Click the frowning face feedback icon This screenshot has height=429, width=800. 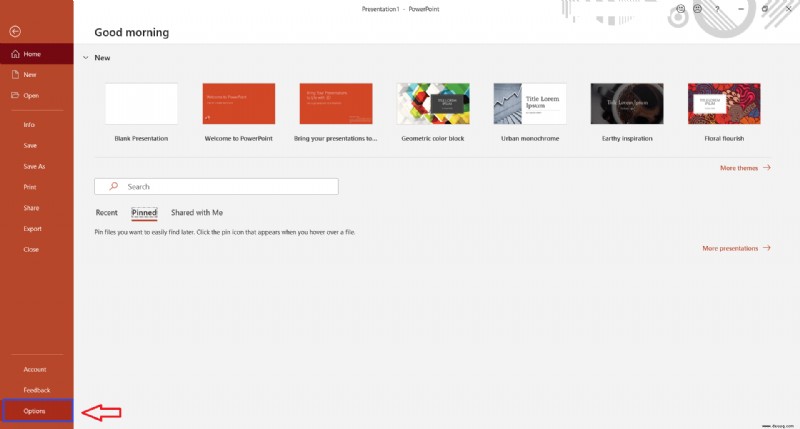pyautogui.click(x=697, y=9)
